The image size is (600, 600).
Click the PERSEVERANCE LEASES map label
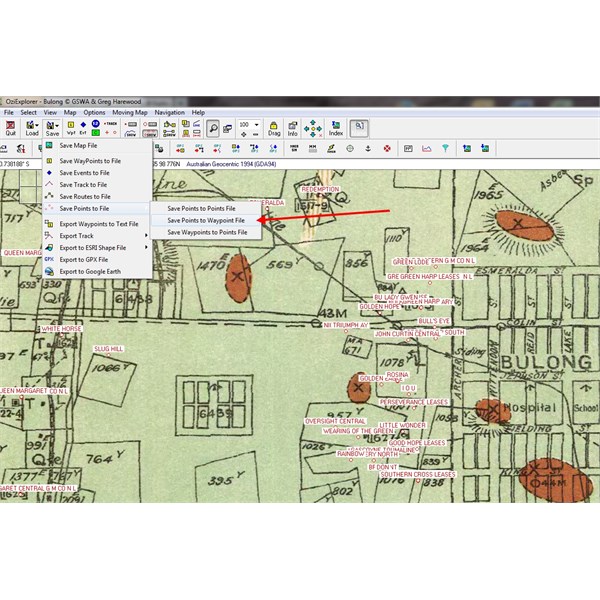pyautogui.click(x=414, y=402)
